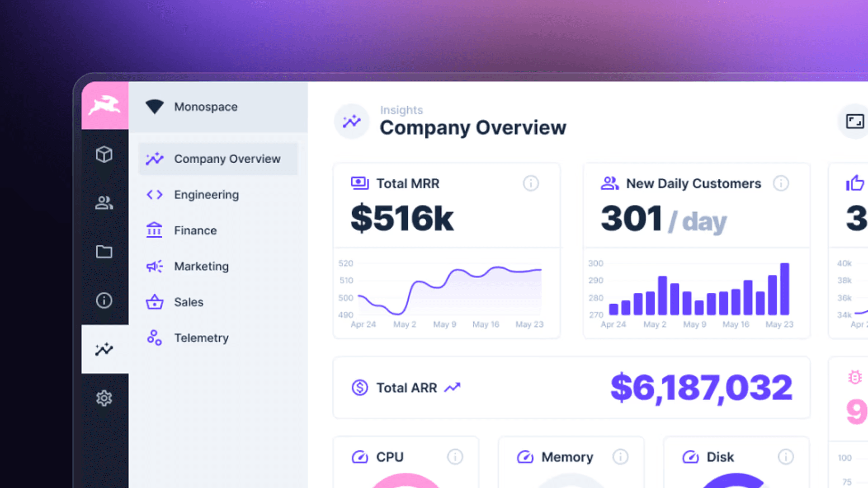Open the folder icon in dark sidebar
The height and width of the screenshot is (488, 868).
click(x=104, y=252)
